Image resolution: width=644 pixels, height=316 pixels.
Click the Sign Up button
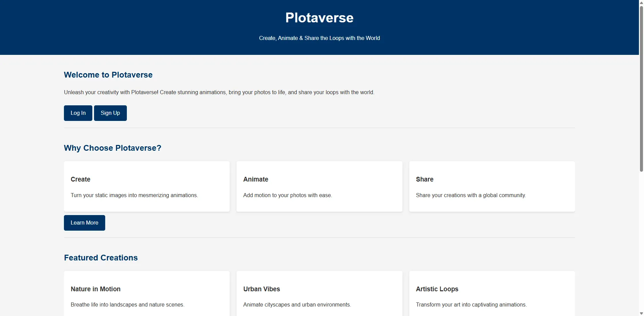(110, 113)
